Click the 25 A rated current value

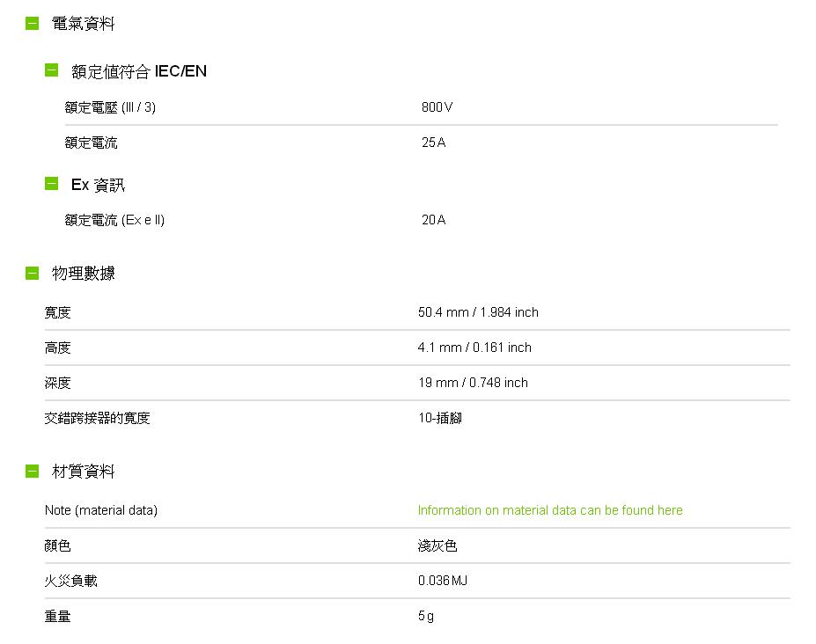(x=433, y=143)
